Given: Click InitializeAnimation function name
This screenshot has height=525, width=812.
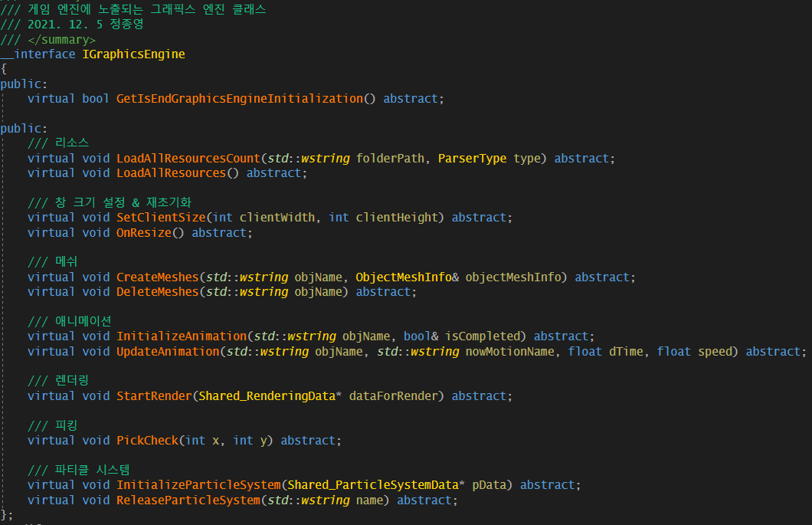Looking at the screenshot, I should click(182, 336).
